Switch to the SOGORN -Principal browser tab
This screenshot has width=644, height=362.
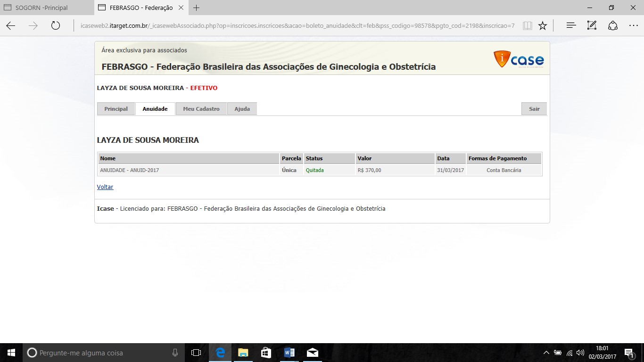41,8
